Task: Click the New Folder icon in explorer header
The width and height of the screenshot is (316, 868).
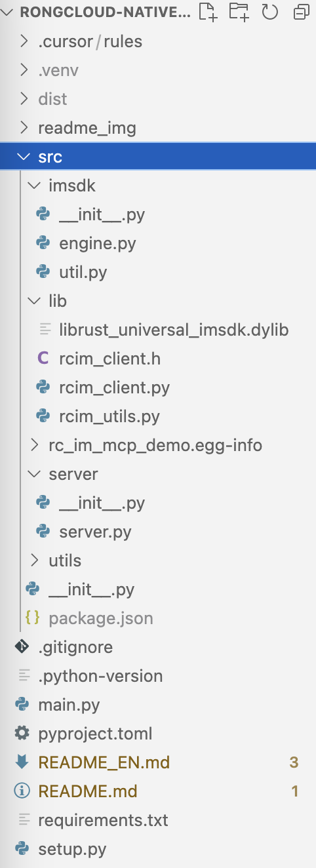Action: (x=239, y=11)
